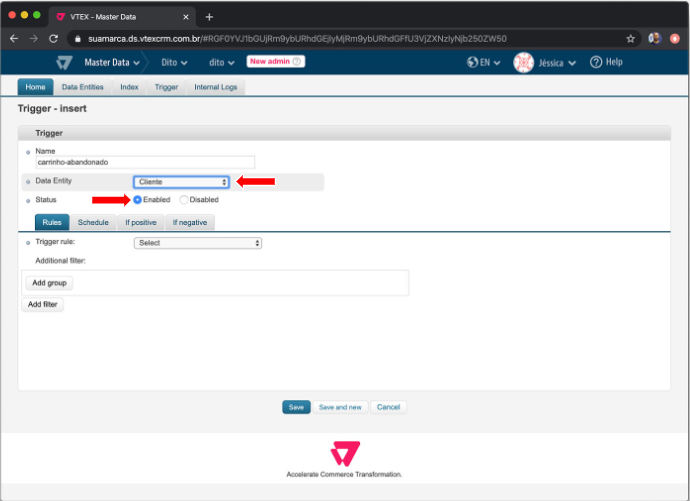Bookmark page with star icon
690x501 pixels.
[x=630, y=39]
